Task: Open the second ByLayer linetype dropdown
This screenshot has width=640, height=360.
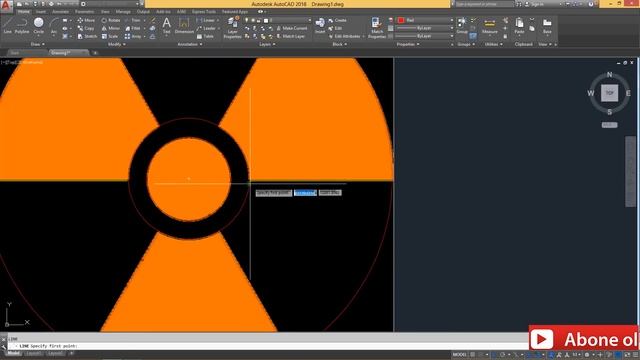Action: click(x=424, y=36)
